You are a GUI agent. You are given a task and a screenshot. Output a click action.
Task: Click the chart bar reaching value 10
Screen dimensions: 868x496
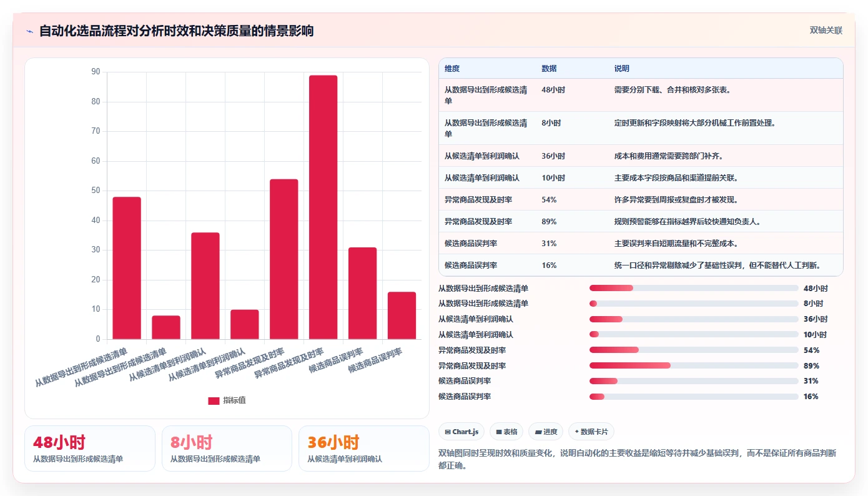(x=245, y=324)
